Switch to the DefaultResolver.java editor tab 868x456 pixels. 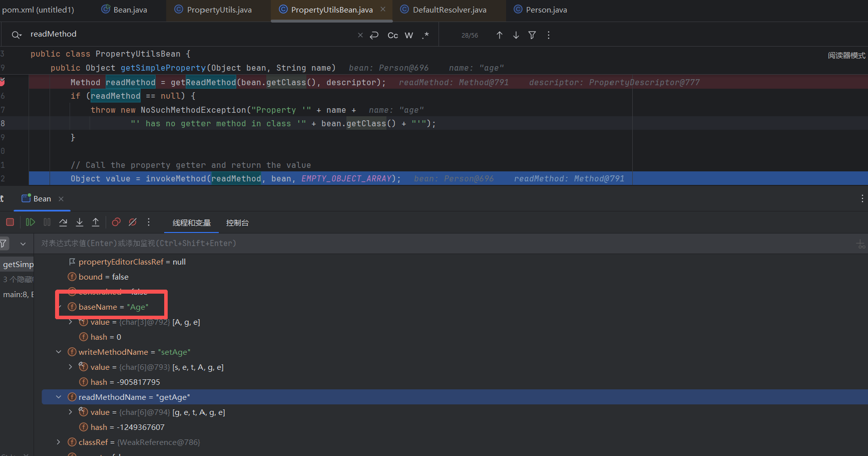click(x=449, y=10)
